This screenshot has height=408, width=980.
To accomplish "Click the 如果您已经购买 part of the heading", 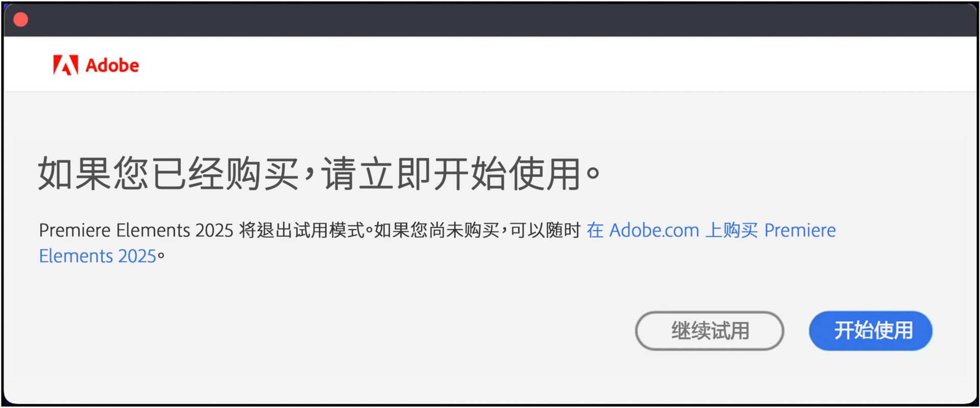I will tap(168, 174).
